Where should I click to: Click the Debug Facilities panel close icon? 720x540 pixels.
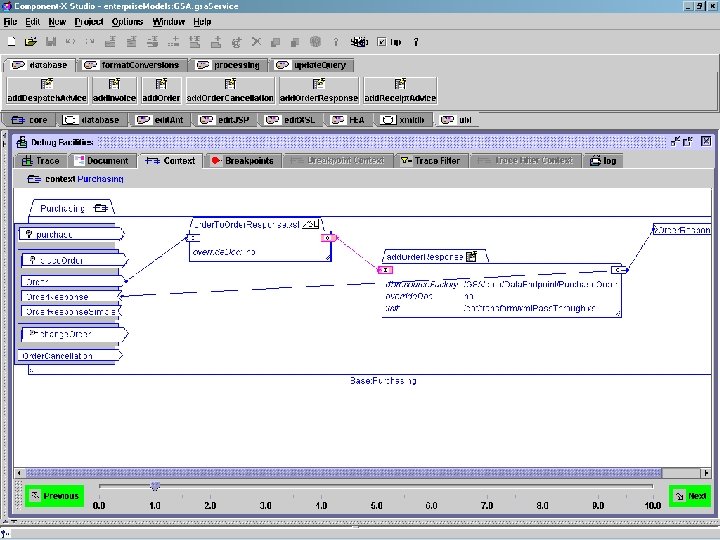[x=706, y=141]
